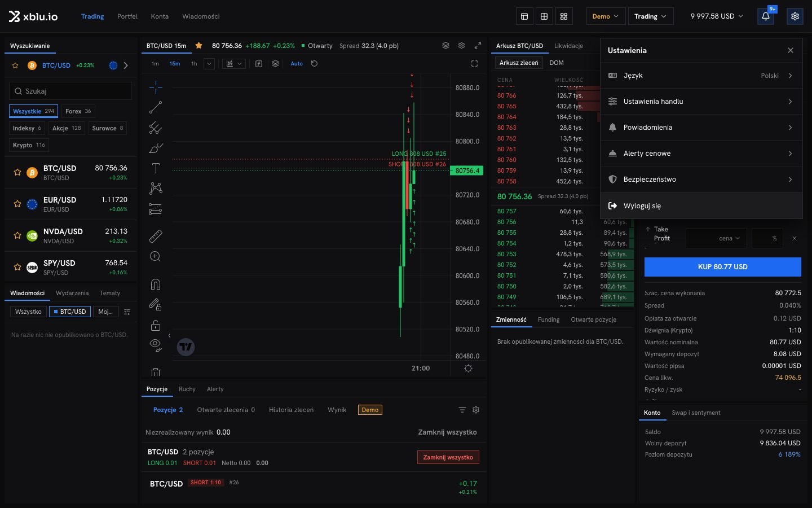This screenshot has height=508, width=812.
Task: Select the 1h timeframe
Action: (x=194, y=64)
